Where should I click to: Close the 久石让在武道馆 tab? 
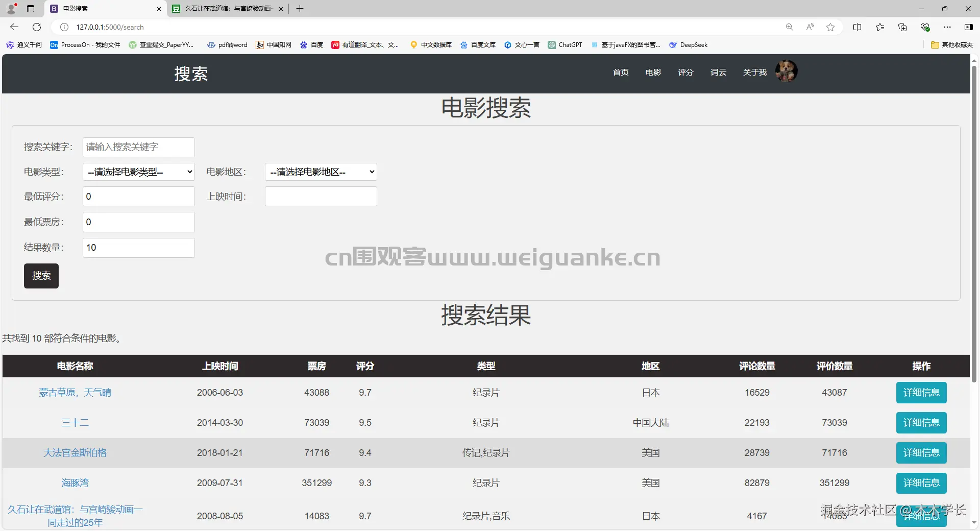[281, 9]
